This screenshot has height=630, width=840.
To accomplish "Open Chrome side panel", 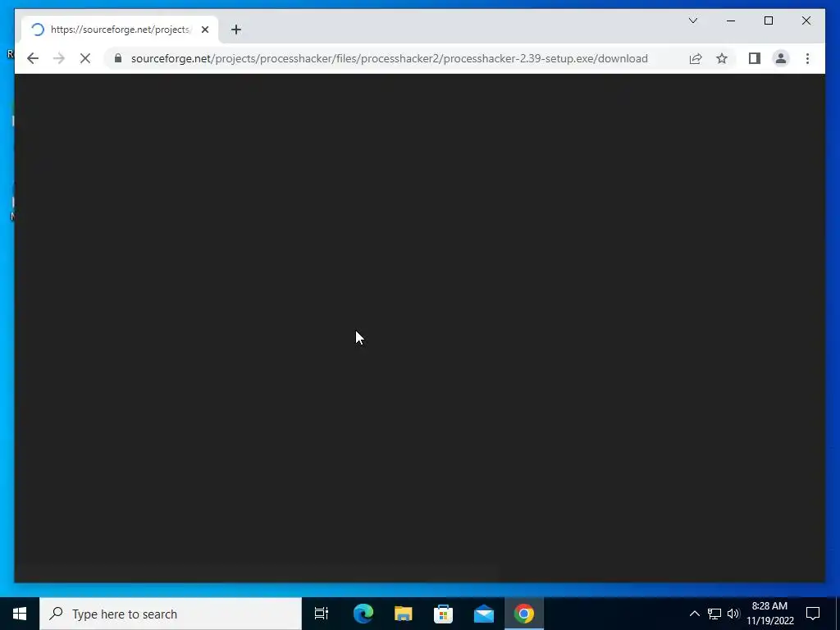I will coord(755,58).
